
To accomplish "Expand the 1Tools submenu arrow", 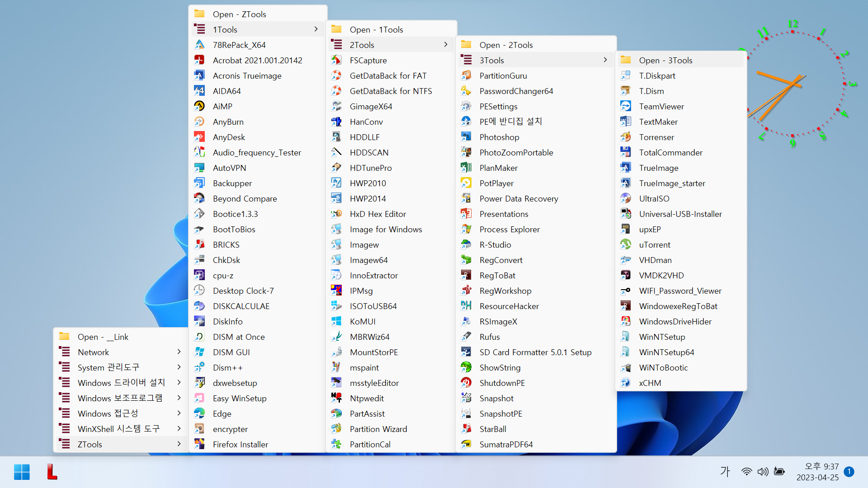I will pos(316,29).
